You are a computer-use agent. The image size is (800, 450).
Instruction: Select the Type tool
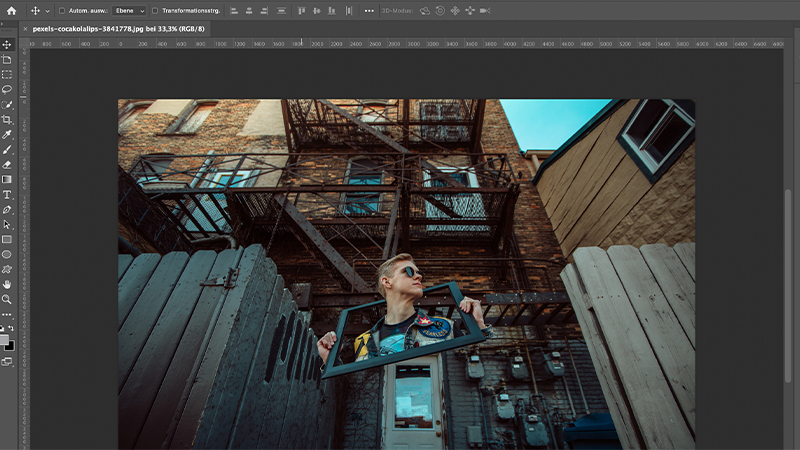(7, 194)
